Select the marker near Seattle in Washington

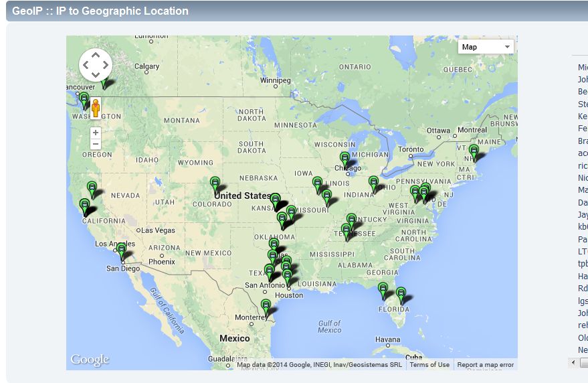tap(84, 98)
